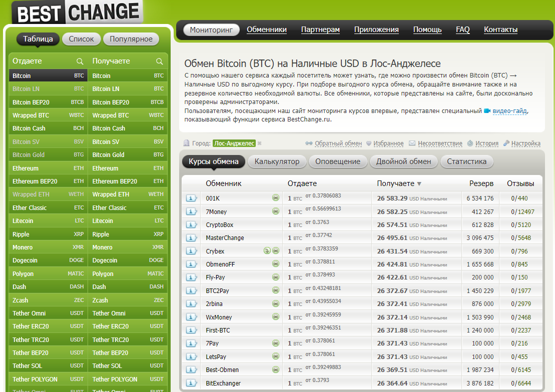Open info icon for 2rbina row
This screenshot has width=555, height=392.
pos(191,304)
